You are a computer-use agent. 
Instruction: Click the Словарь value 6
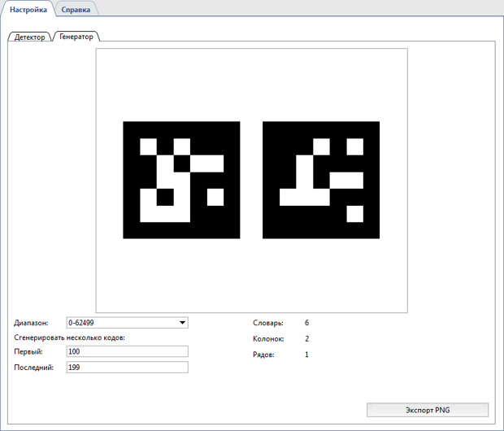(x=306, y=323)
